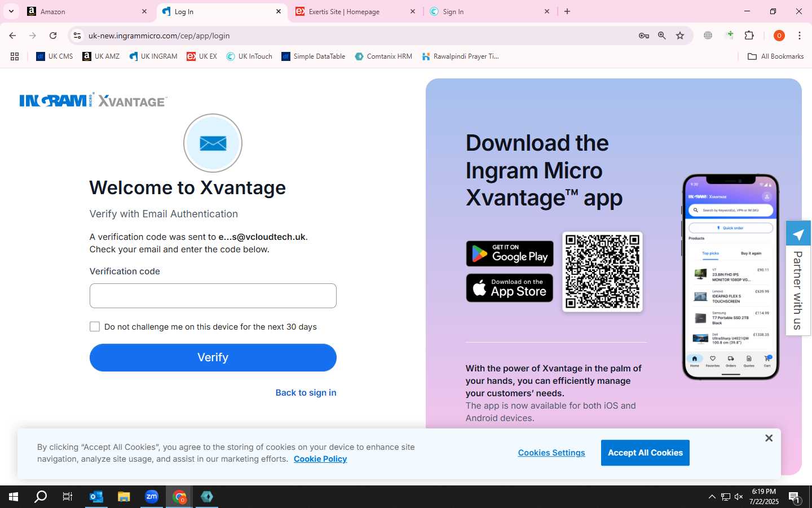The height and width of the screenshot is (508, 812).
Task: Open a new tab with plus button
Action: [x=567, y=11]
